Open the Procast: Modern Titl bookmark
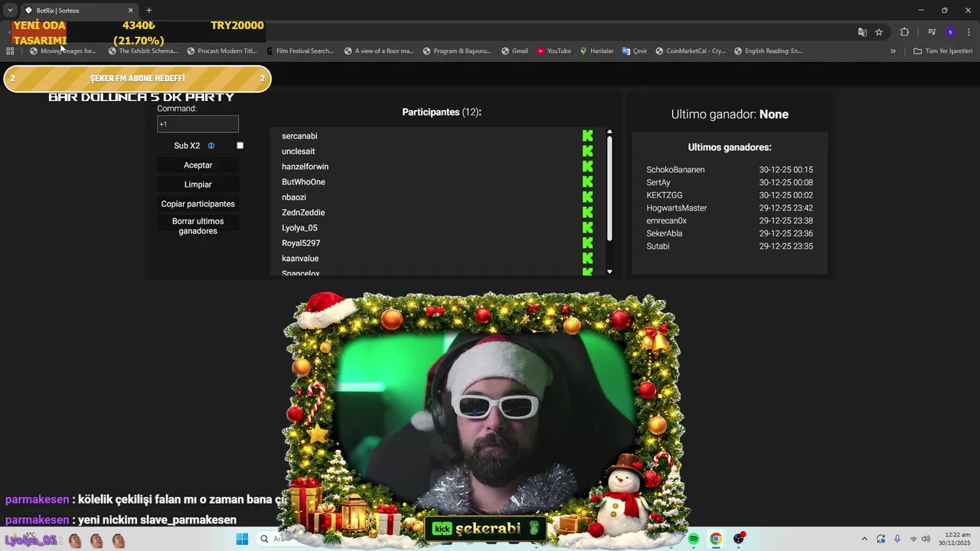The height and width of the screenshot is (551, 980). 222,51
